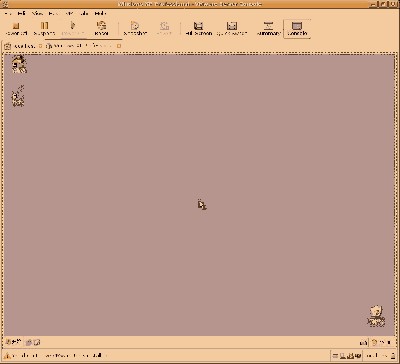Click the first guest quick launch icon

[29, 342]
